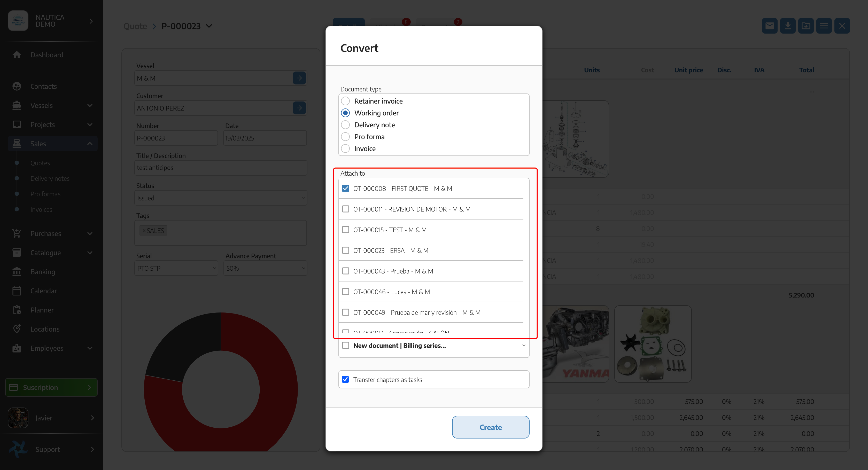Check OT-000049 Prueba de mar checkbox
This screenshot has height=470, width=868.
(x=345, y=312)
